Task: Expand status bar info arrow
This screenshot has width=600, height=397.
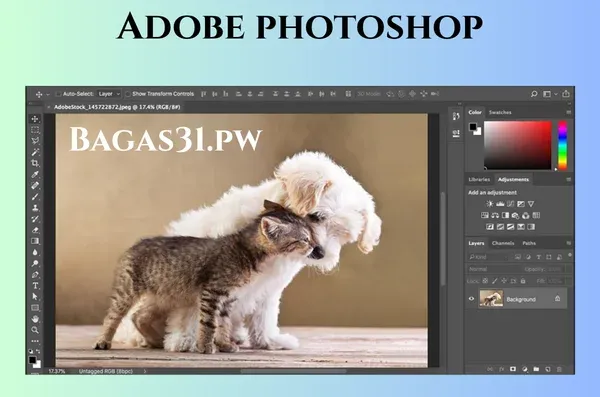Action: 145,371
